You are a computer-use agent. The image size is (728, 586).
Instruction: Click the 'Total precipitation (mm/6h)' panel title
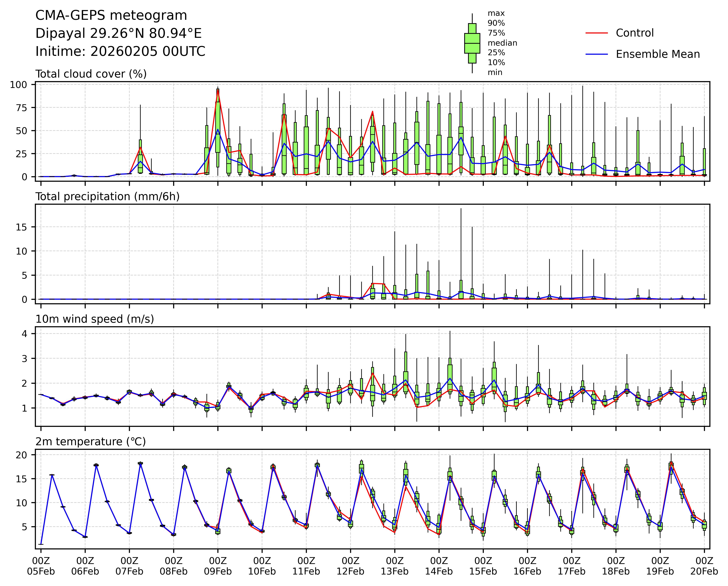click(x=107, y=196)
